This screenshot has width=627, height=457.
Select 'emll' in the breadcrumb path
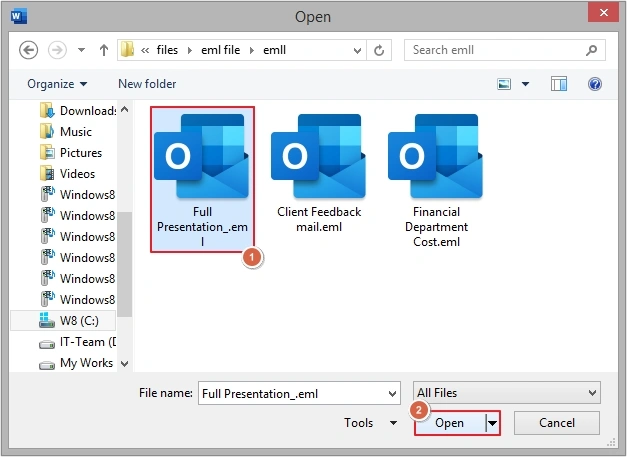(274, 50)
